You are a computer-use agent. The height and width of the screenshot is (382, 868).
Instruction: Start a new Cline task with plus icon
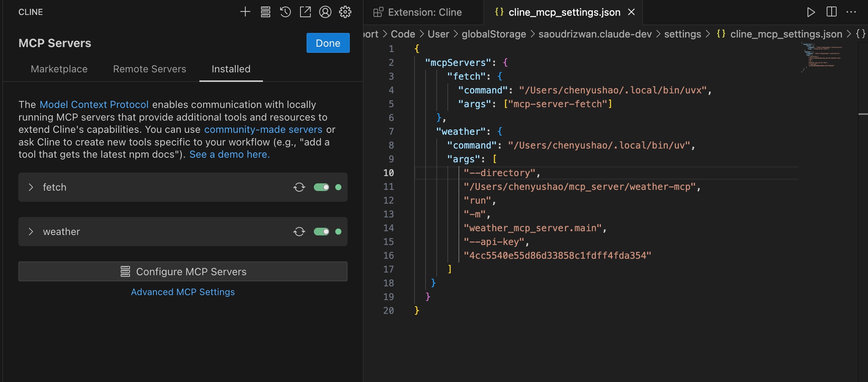(245, 12)
